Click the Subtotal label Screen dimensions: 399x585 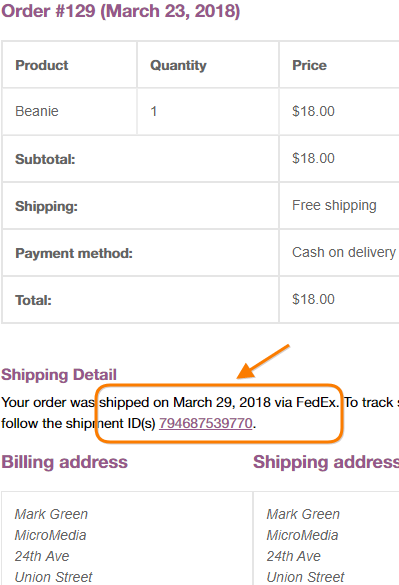point(45,159)
